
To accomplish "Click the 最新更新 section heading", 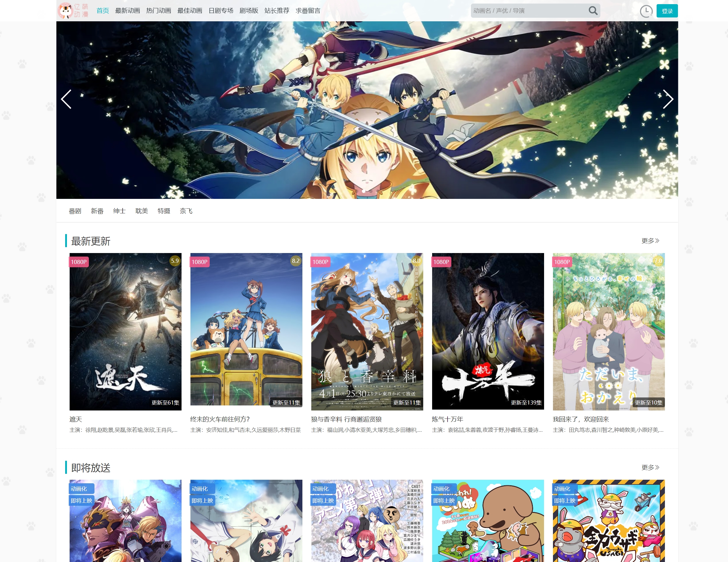I will pos(91,241).
